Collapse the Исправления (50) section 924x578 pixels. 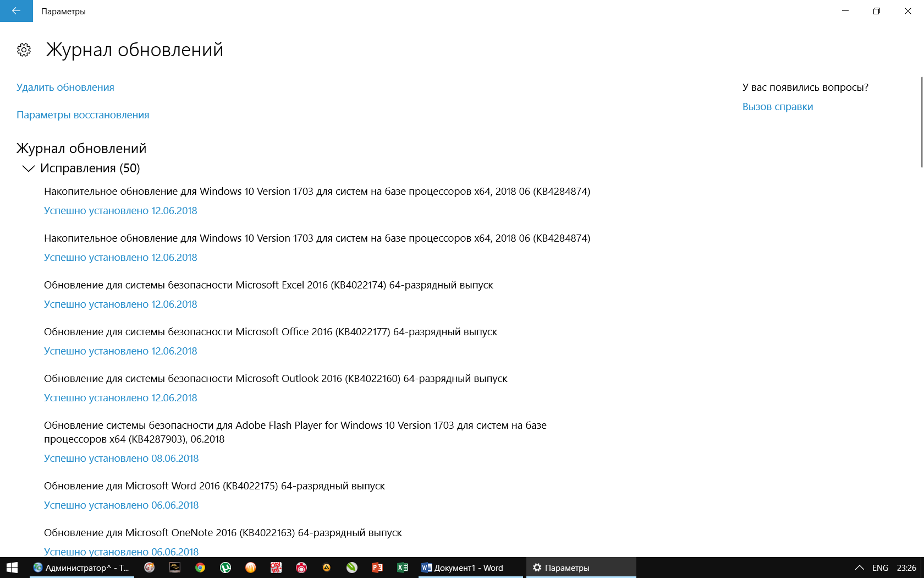point(28,168)
